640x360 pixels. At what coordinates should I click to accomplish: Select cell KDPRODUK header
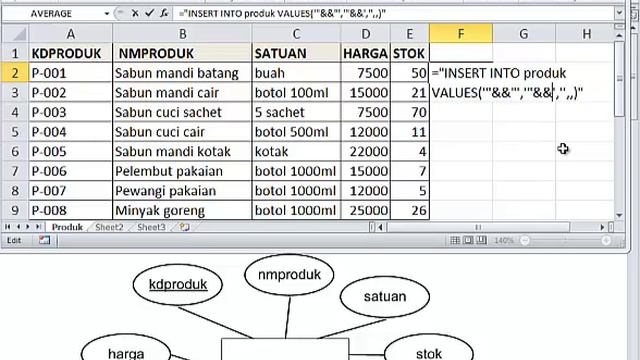click(71, 53)
